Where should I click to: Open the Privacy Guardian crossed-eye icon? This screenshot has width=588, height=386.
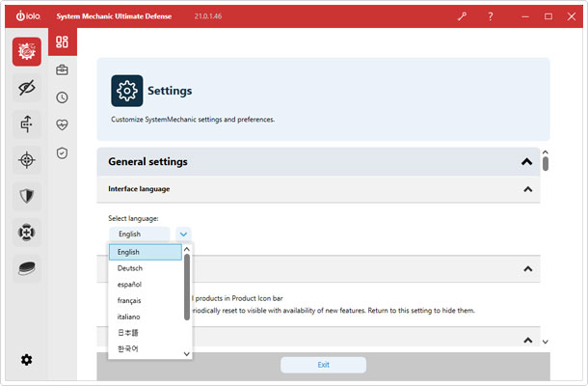click(27, 88)
